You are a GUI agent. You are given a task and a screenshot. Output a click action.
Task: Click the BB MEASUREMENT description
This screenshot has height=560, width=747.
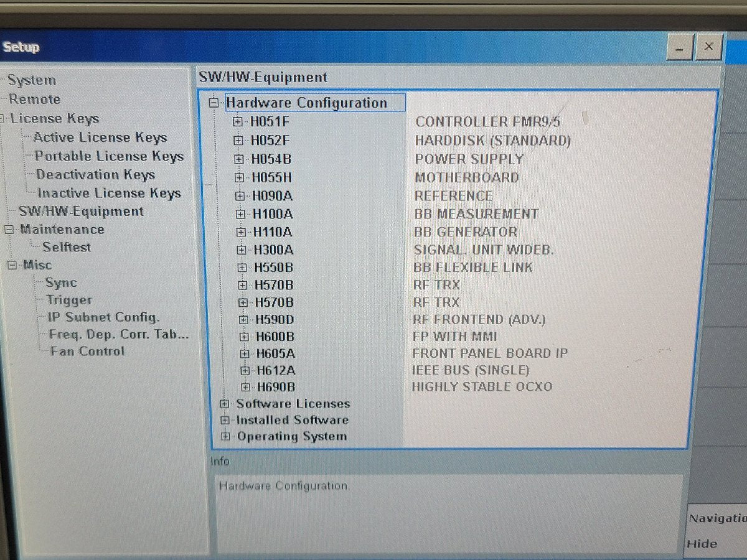point(476,214)
